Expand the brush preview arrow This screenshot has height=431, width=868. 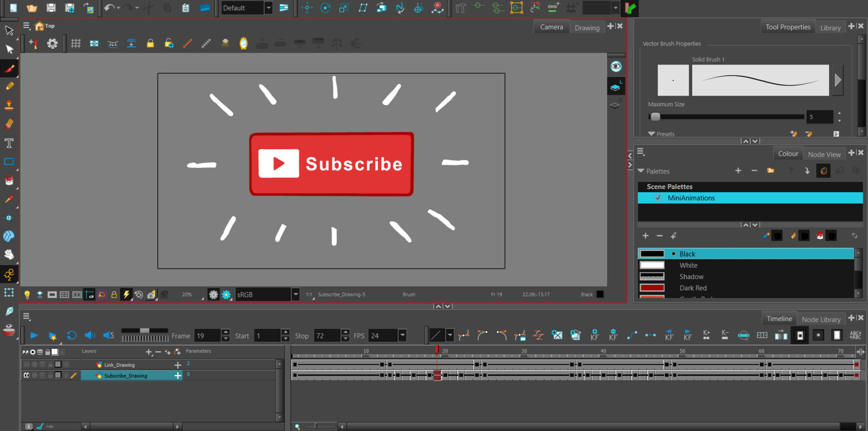click(x=838, y=80)
